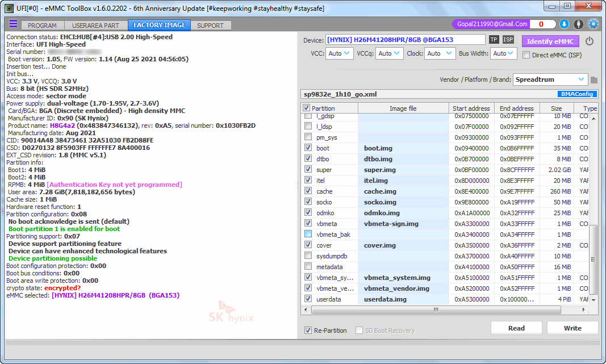
Task: Check the pm_sys partition checkbox
Action: [x=308, y=137]
